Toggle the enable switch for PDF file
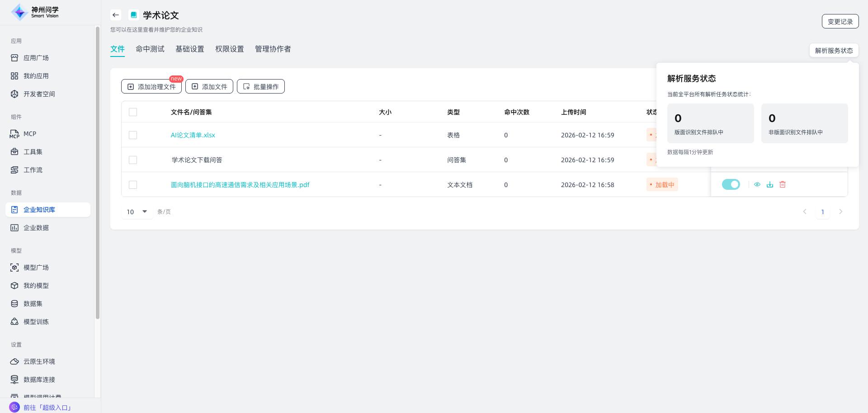The height and width of the screenshot is (413, 868). (731, 184)
